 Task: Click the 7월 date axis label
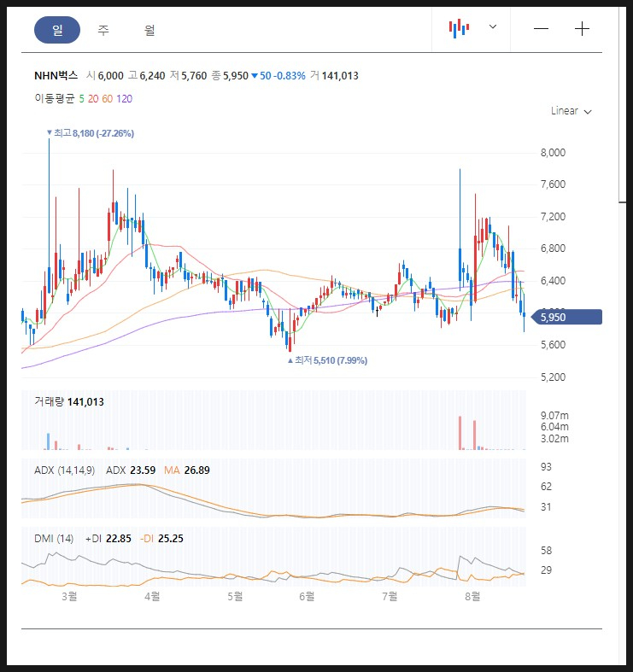click(x=390, y=596)
